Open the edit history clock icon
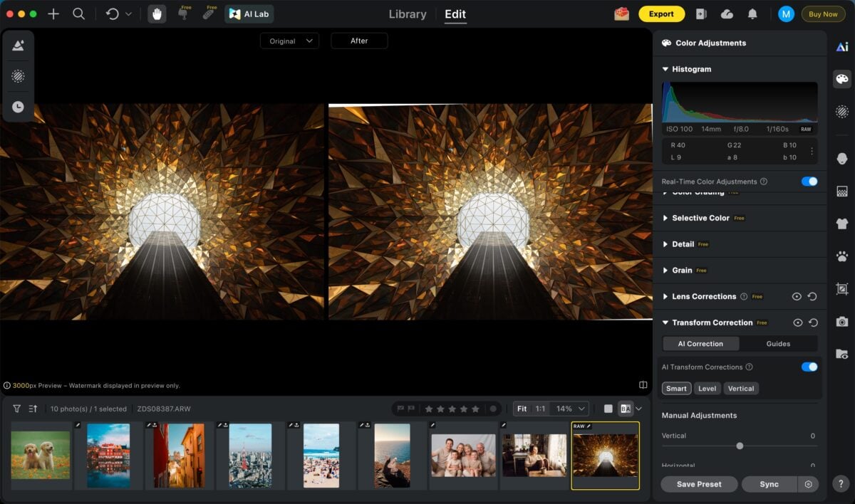855x504 pixels. click(x=18, y=107)
